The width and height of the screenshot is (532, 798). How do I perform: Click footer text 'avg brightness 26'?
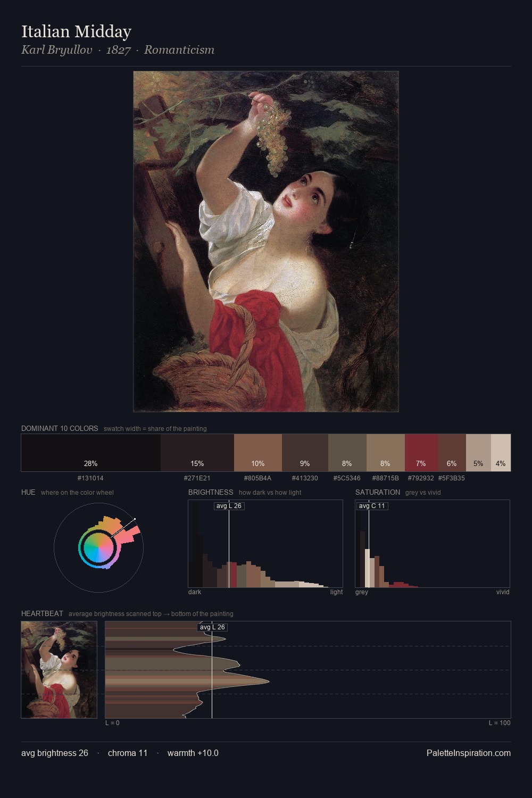pyautogui.click(x=55, y=753)
